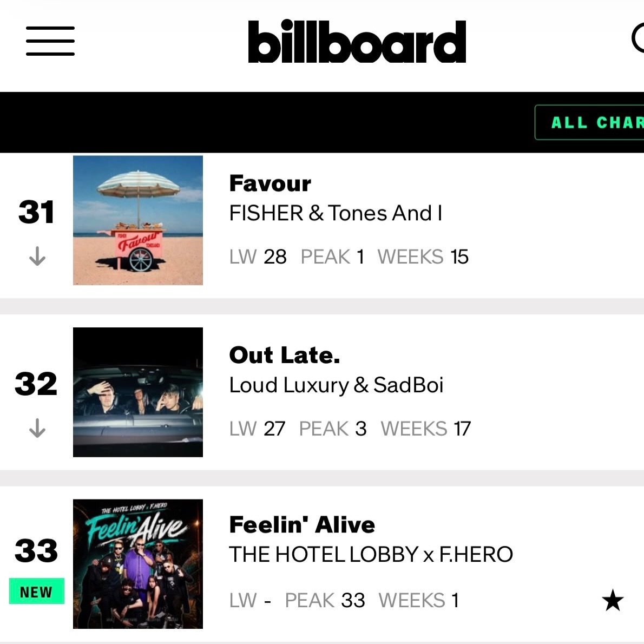Click the Billboard logo
Viewport: 644px width, 644px height.
(357, 42)
